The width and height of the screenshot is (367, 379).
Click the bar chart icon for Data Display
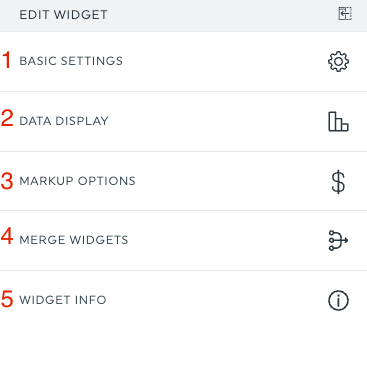point(338,121)
